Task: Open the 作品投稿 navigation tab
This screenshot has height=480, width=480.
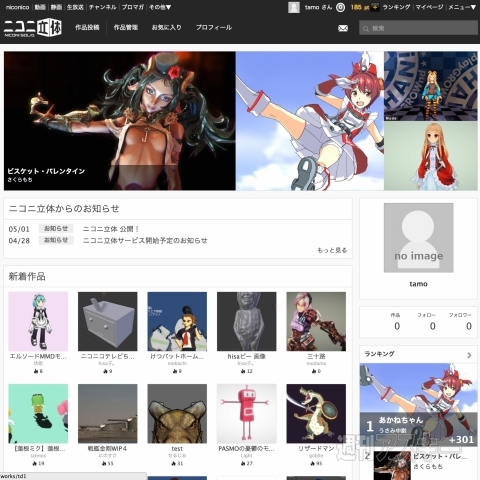Action: [x=87, y=27]
